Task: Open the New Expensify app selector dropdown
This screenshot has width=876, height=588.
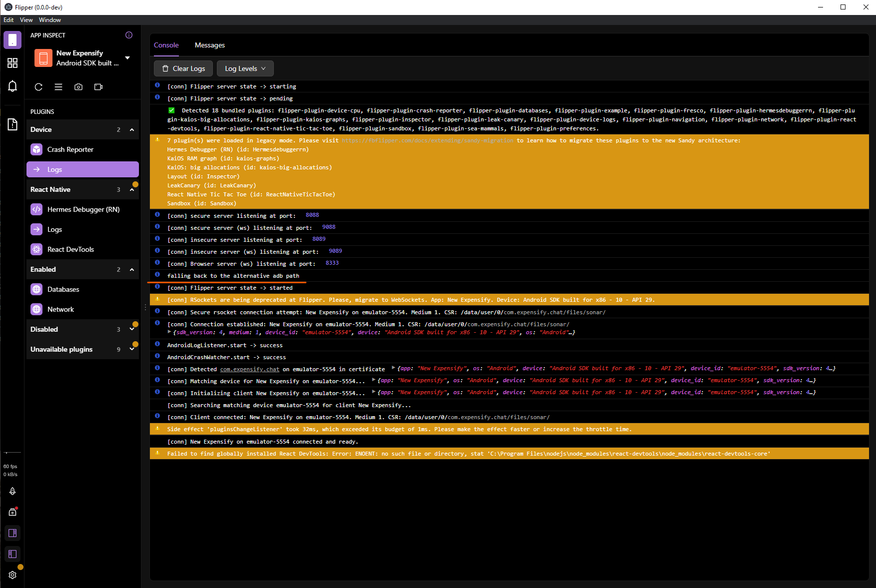Action: click(x=82, y=58)
